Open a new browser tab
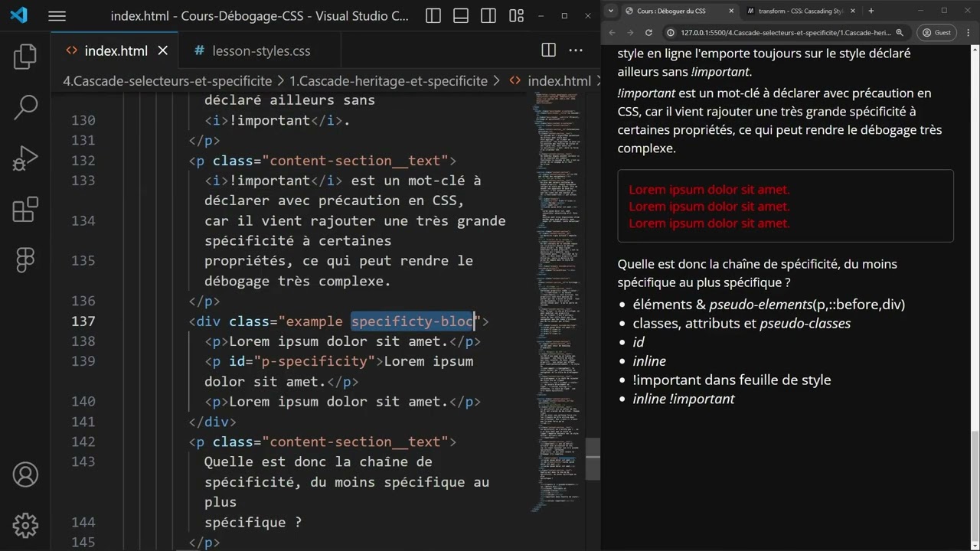 pyautogui.click(x=871, y=11)
